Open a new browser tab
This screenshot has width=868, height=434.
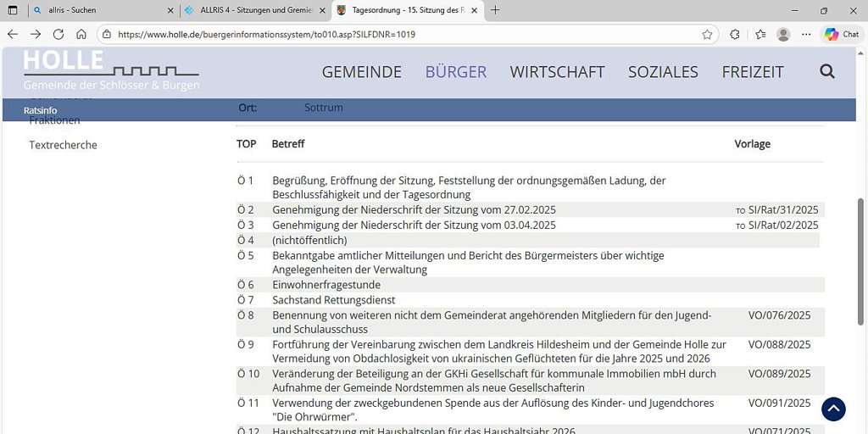click(495, 10)
